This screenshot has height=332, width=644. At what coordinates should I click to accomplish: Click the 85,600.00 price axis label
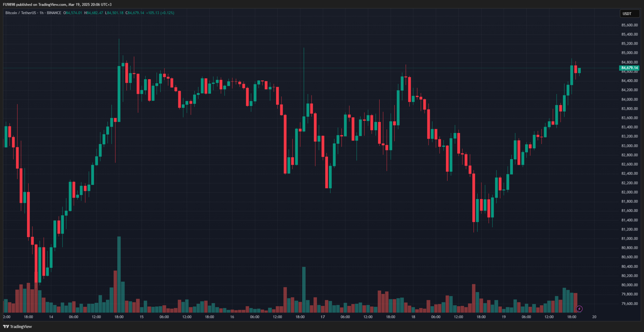(630, 25)
